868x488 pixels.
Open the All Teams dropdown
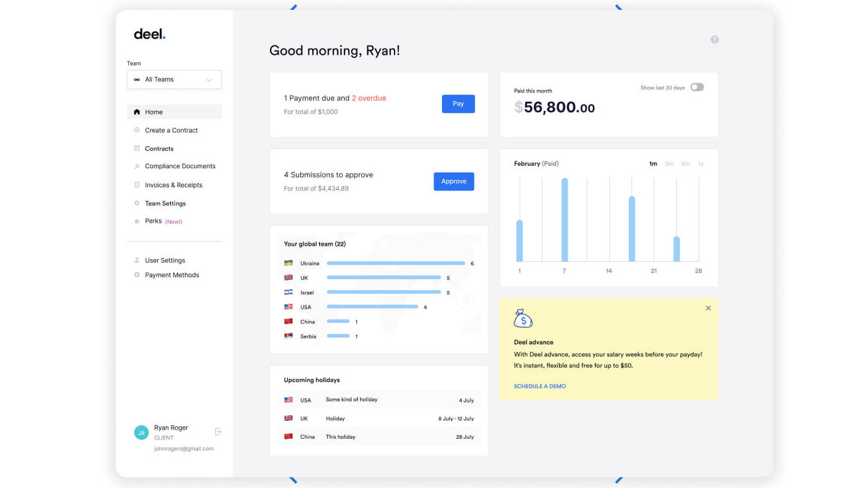point(174,79)
